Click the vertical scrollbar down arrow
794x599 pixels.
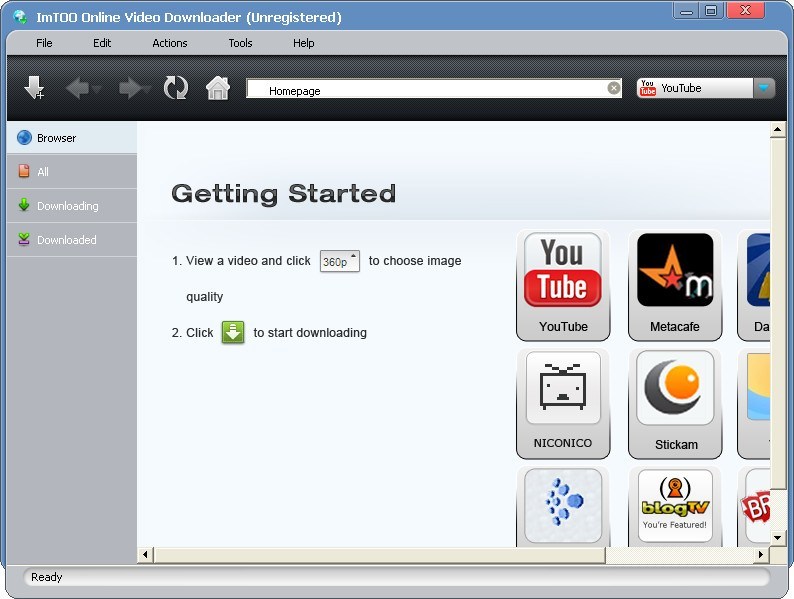click(x=777, y=538)
